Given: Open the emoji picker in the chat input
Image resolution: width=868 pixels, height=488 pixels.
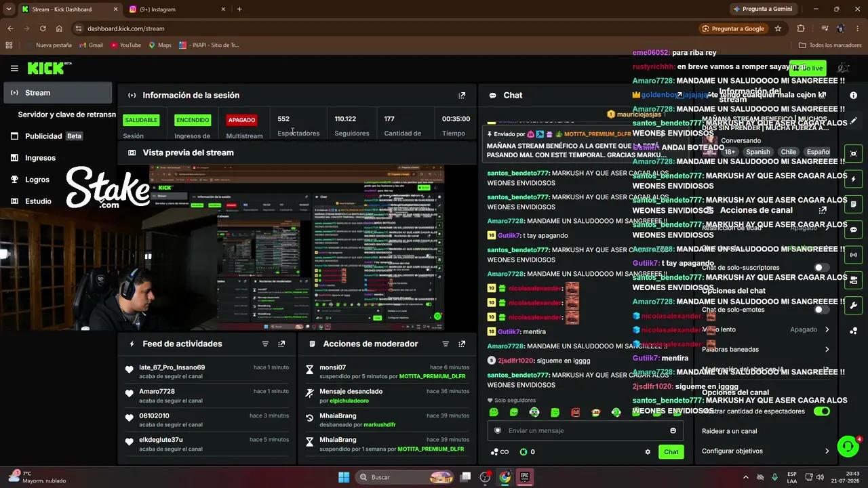Looking at the screenshot, I should 673,430.
